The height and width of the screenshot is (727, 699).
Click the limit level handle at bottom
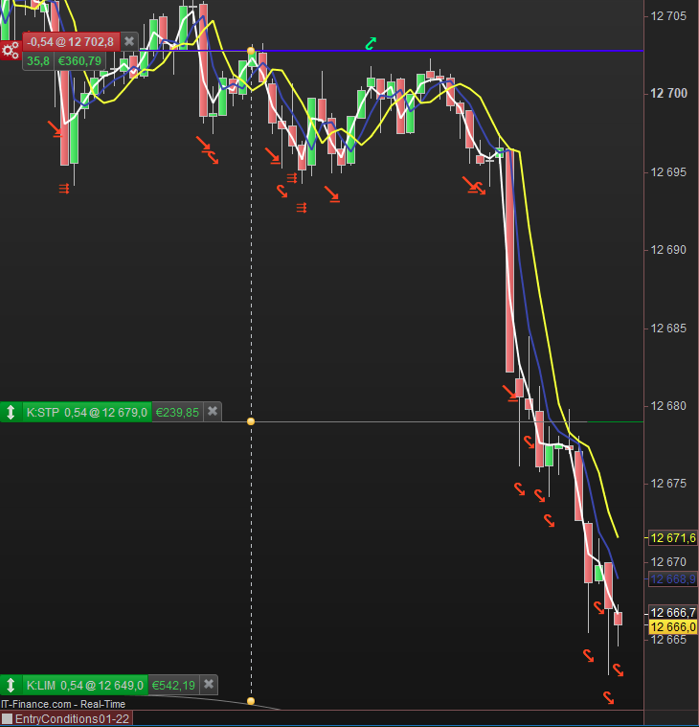251,701
